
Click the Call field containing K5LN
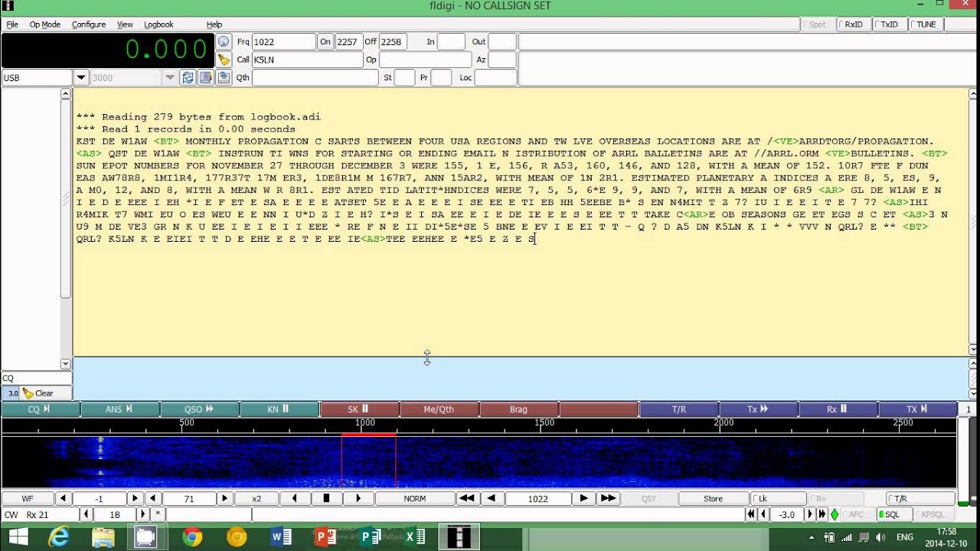pyautogui.click(x=306, y=60)
